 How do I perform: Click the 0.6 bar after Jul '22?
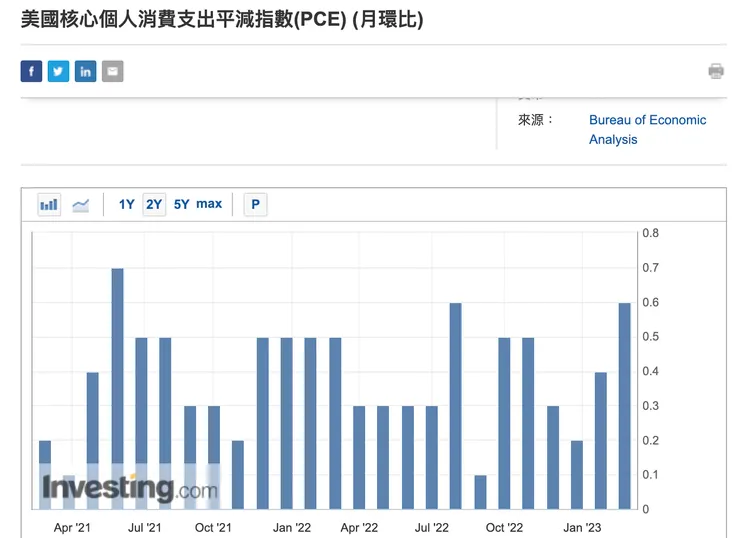tap(455, 406)
